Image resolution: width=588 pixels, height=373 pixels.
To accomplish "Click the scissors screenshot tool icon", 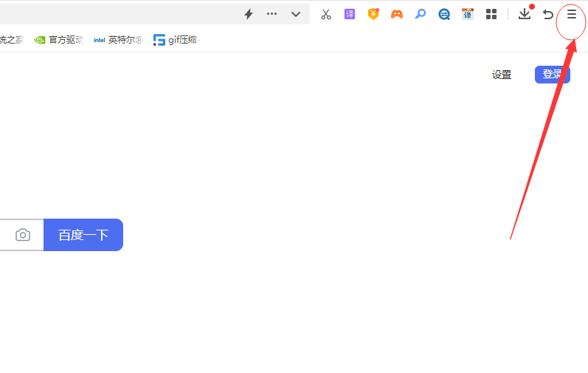I will 325,14.
